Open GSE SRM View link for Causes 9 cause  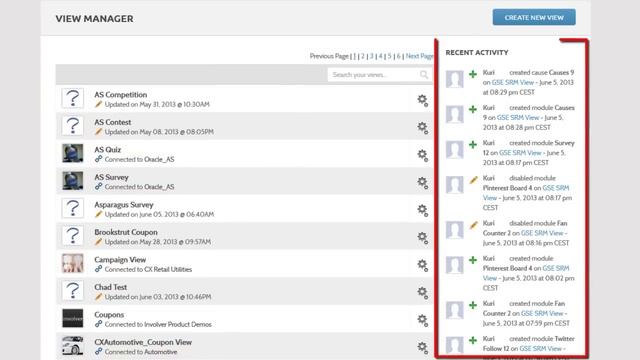click(x=513, y=82)
